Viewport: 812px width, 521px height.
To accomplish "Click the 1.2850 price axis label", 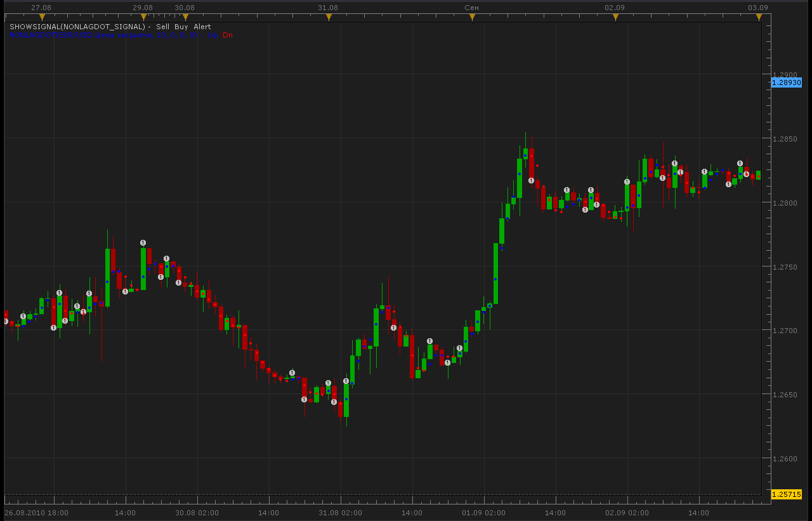I will click(785, 139).
